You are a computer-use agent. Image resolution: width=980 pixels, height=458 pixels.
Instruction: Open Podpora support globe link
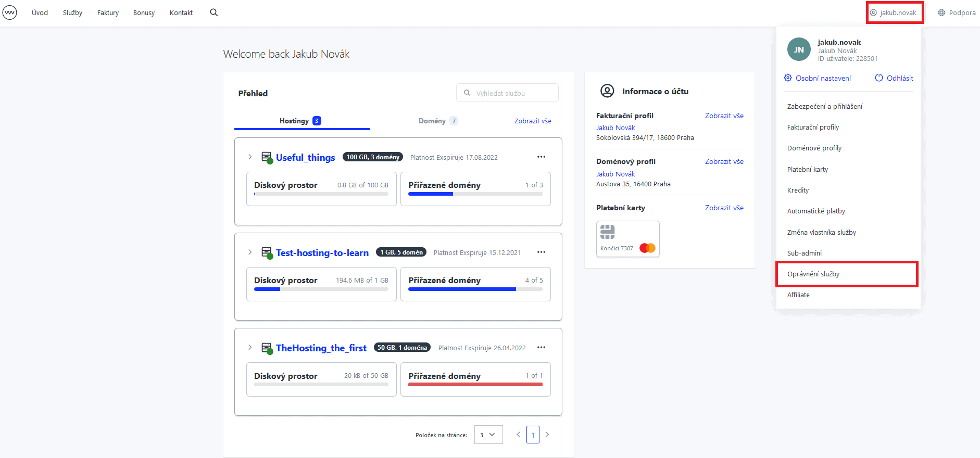pyautogui.click(x=957, y=12)
